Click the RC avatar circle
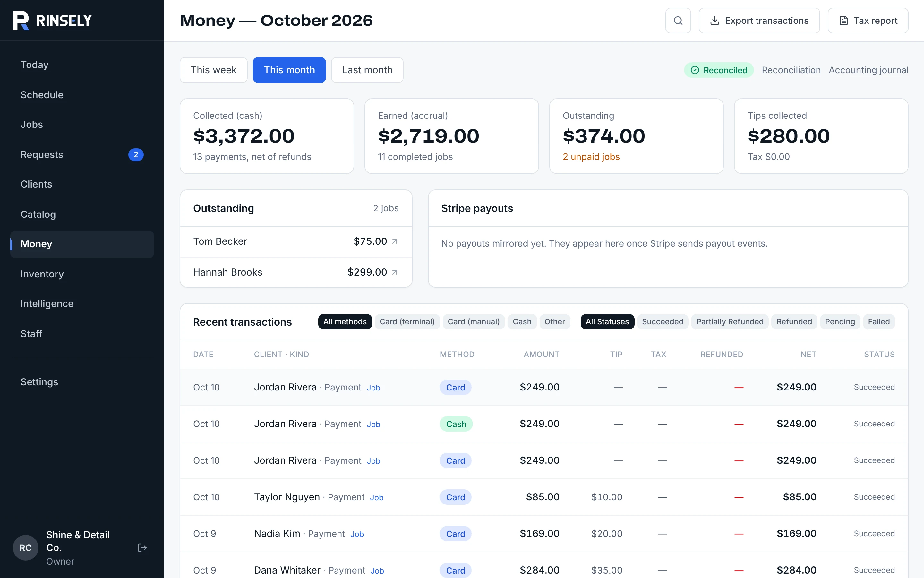This screenshot has height=578, width=924. 26,548
